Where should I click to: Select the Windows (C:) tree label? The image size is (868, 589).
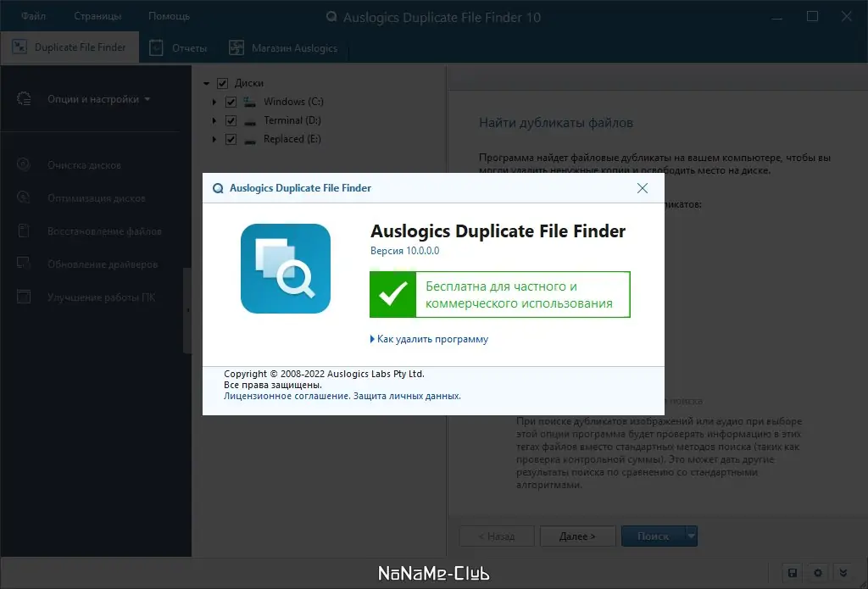tap(293, 102)
